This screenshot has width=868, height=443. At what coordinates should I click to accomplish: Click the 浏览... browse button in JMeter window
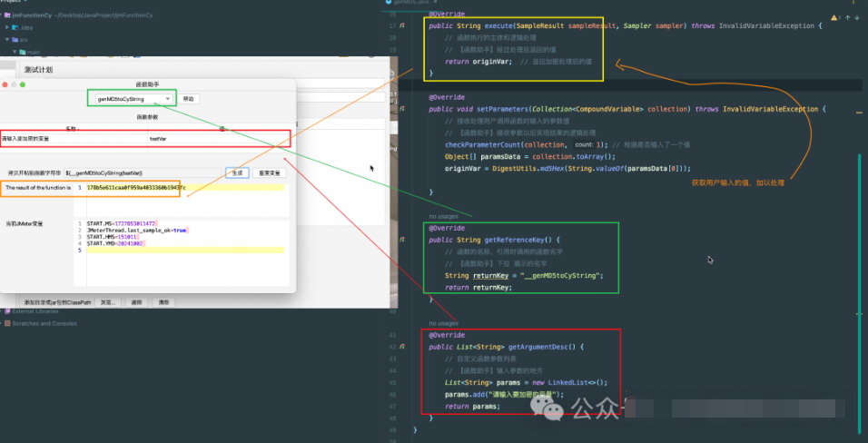click(109, 302)
